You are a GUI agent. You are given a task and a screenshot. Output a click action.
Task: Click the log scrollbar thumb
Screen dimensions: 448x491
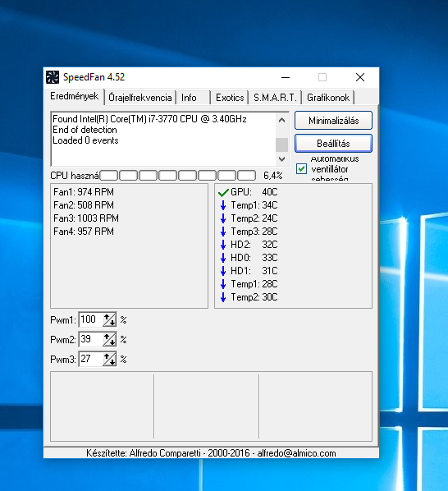pos(282,145)
